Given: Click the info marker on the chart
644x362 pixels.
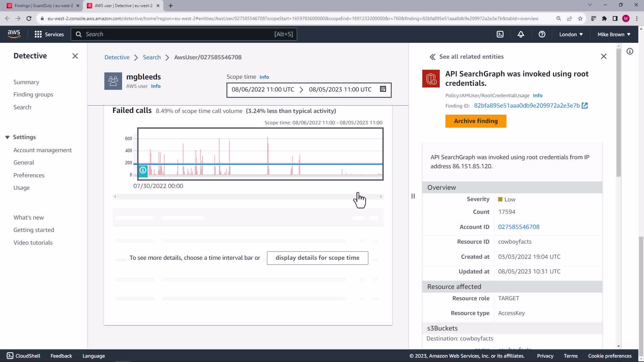Looking at the screenshot, I should click(143, 170).
